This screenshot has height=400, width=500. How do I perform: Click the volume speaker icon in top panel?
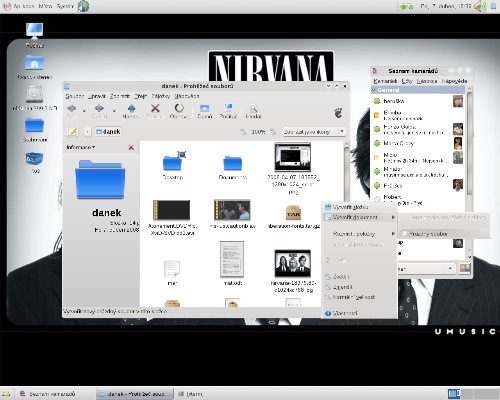point(480,6)
